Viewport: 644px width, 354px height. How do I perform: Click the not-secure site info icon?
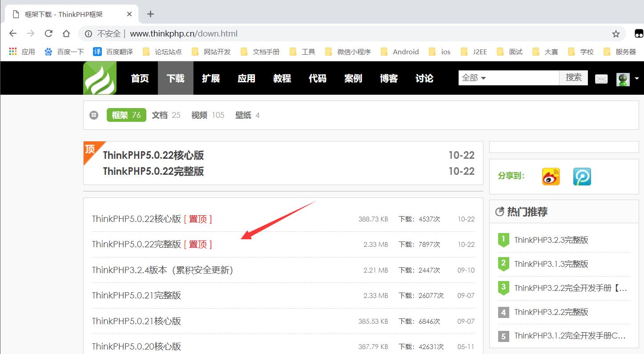[x=89, y=34]
